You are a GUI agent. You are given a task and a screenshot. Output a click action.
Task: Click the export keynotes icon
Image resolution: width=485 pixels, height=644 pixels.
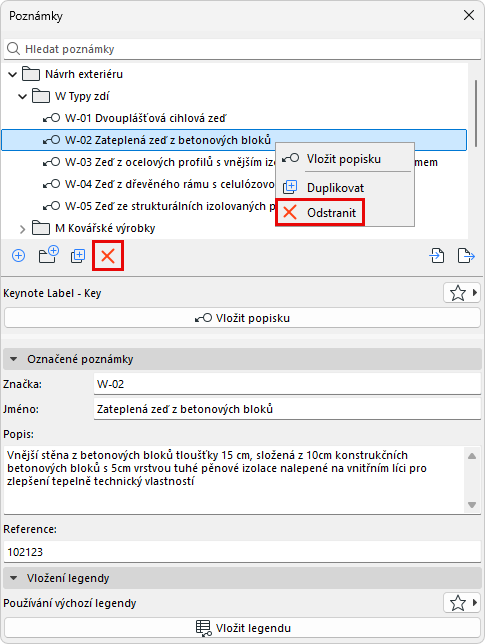(466, 255)
